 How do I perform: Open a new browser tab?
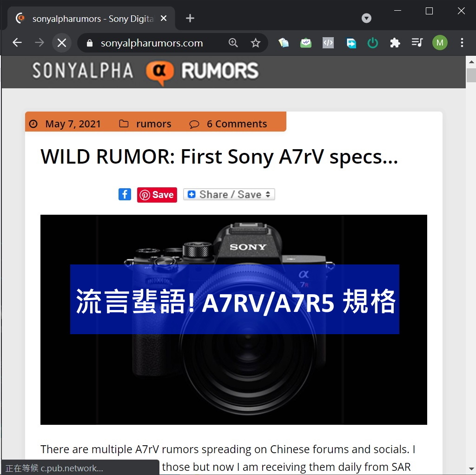190,18
